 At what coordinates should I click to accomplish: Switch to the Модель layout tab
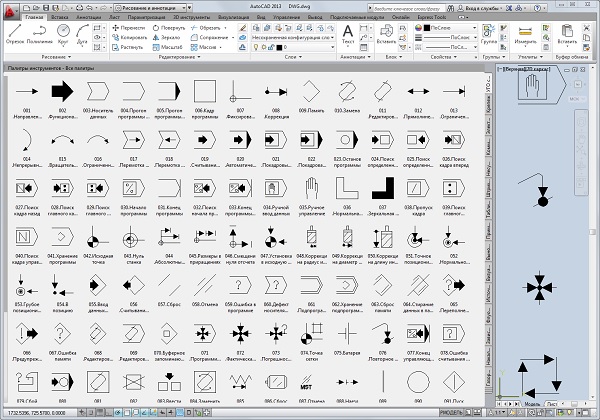coord(530,403)
